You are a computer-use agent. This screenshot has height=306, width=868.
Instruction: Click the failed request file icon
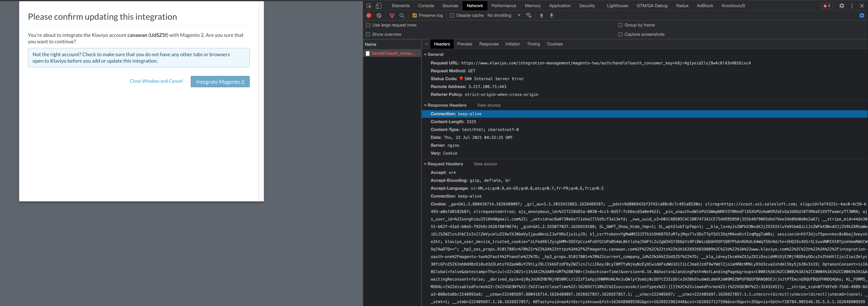coord(368,53)
